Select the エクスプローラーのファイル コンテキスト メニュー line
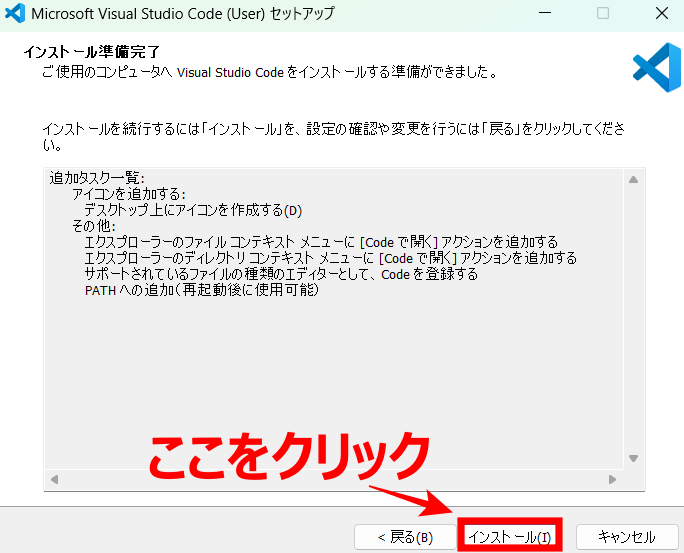The width and height of the screenshot is (684, 553). tap(321, 242)
